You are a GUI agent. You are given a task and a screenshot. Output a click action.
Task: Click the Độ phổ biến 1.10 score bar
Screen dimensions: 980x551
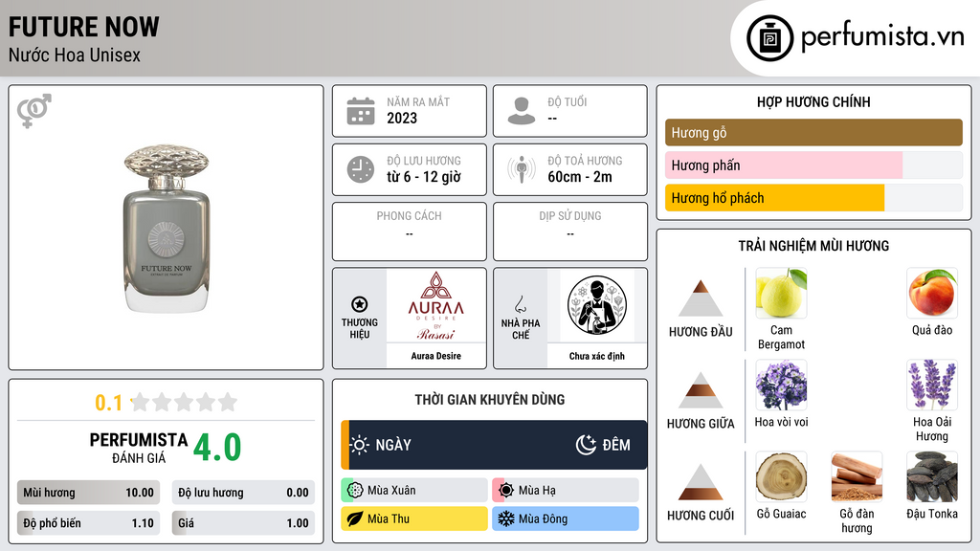[88, 523]
